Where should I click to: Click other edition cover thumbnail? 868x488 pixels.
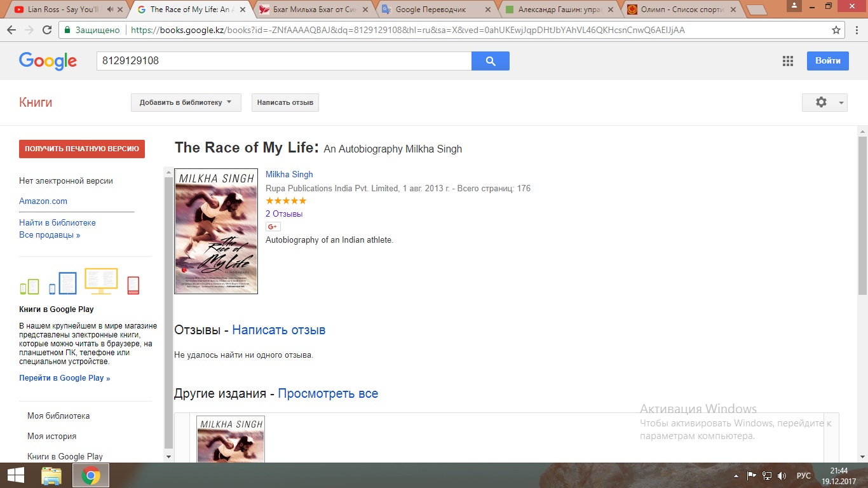(x=231, y=439)
